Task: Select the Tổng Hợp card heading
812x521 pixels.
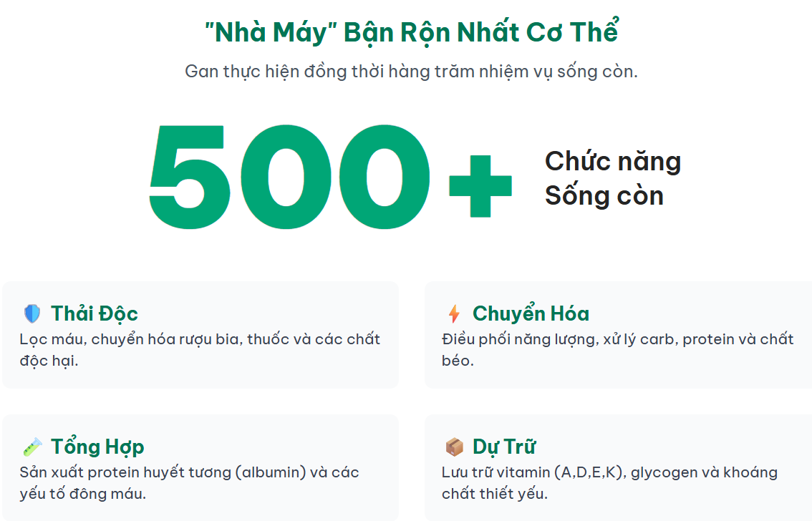Action: [x=97, y=447]
